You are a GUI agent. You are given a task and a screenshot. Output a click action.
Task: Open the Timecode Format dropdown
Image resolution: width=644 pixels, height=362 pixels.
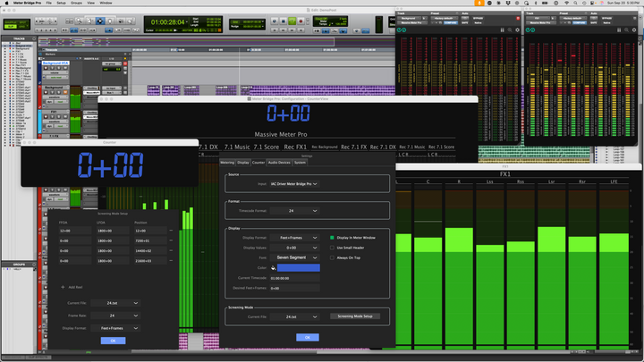tap(294, 211)
